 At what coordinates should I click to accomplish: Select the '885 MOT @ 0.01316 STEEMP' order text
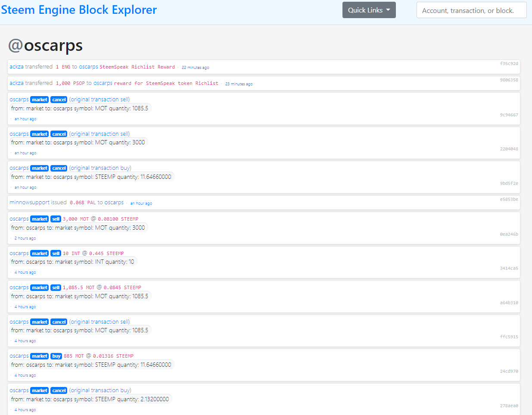tap(99, 356)
